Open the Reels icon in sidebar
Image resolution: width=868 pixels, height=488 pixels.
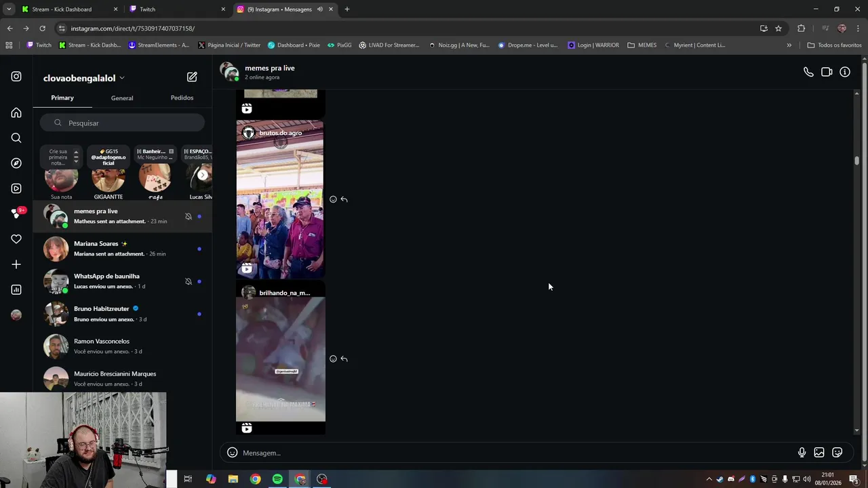tap(16, 188)
